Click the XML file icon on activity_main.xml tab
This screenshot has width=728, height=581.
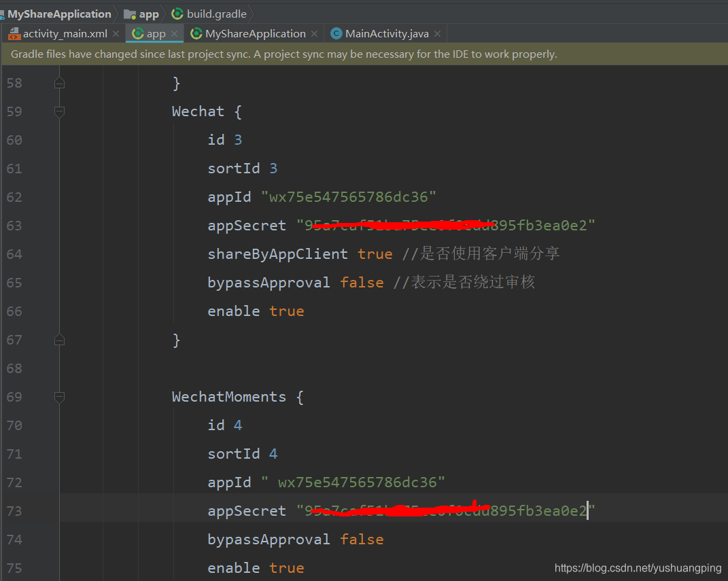click(14, 34)
